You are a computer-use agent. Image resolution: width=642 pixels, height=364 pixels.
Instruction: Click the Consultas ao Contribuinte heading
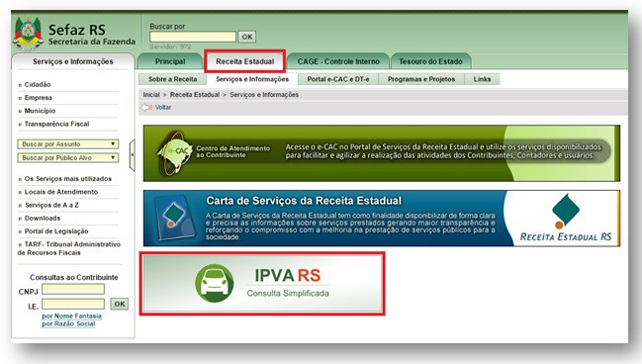point(74,277)
